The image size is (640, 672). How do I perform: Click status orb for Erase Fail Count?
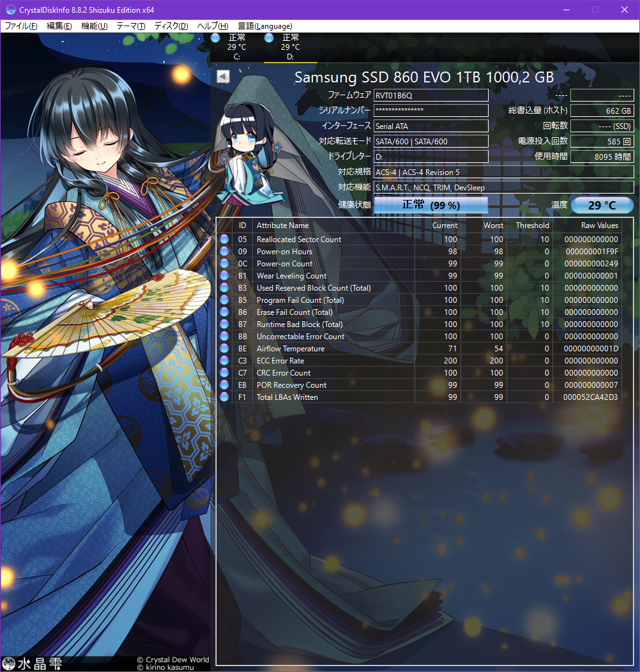224,312
